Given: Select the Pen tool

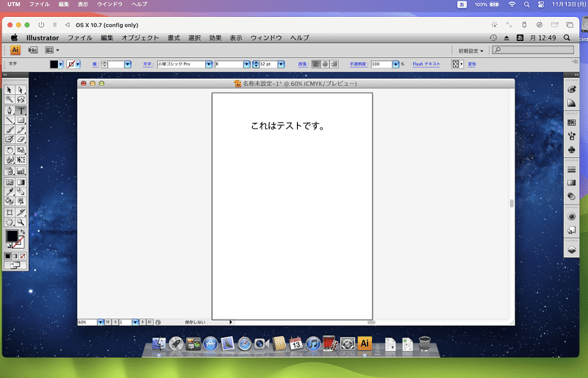Looking at the screenshot, I should (10, 110).
